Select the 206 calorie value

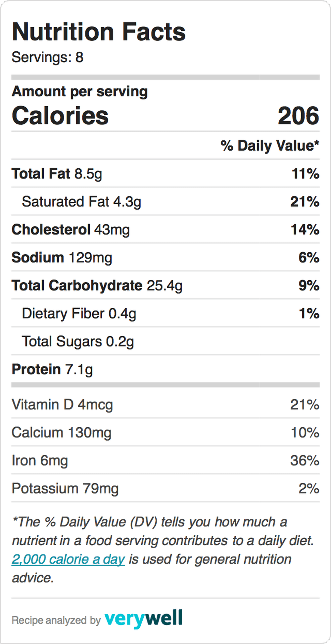tap(298, 116)
